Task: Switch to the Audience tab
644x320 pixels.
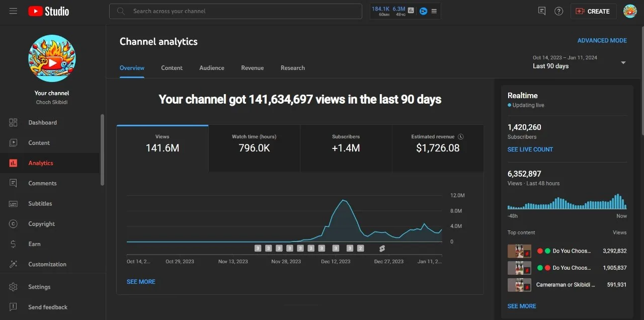Action: click(212, 68)
